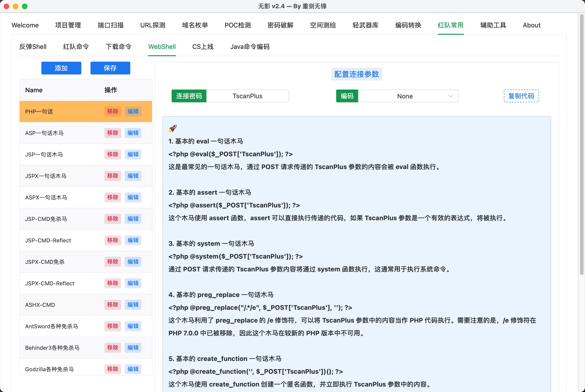
Task: Go to the 编码转换 main tab
Action: [408, 25]
